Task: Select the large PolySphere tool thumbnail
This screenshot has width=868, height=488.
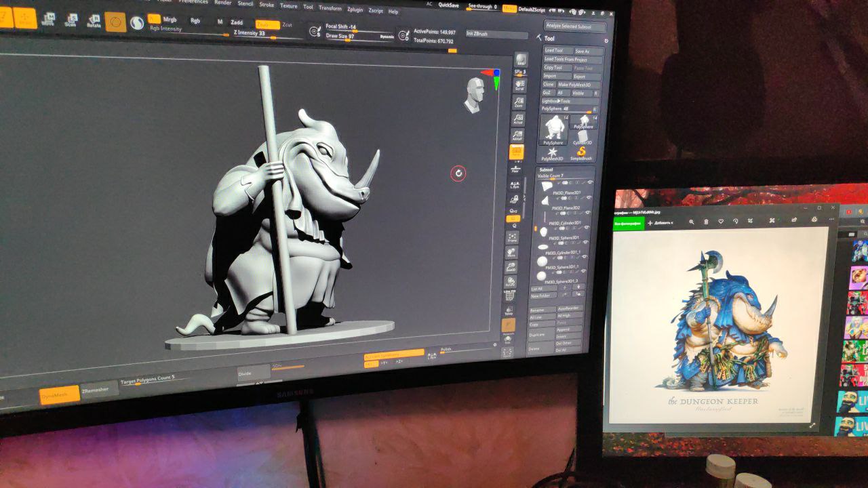Action: tap(554, 129)
